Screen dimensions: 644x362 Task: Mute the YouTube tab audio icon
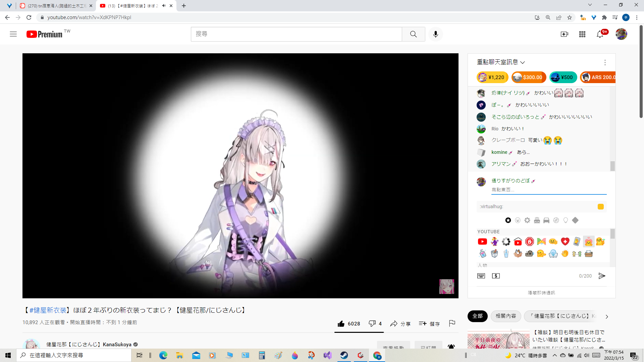click(164, 6)
